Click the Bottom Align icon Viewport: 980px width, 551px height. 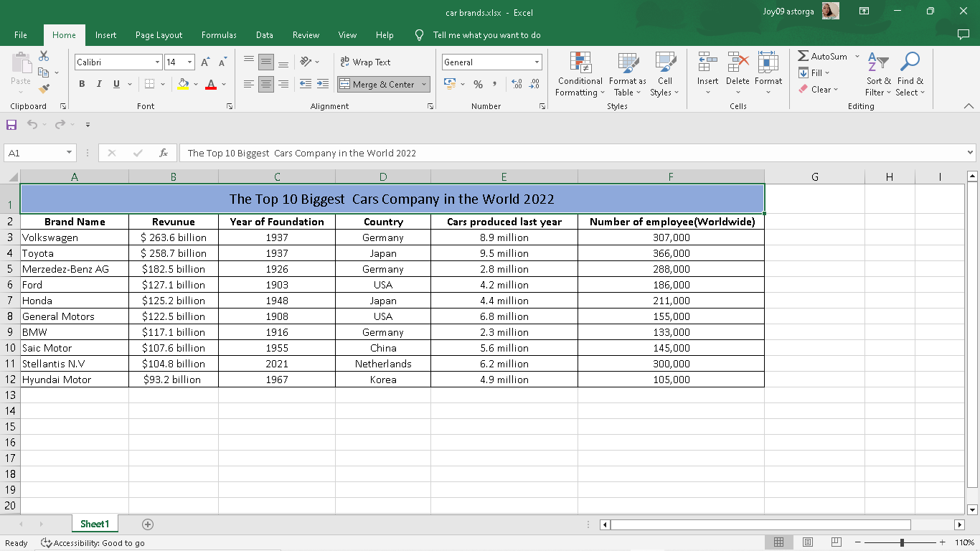coord(283,62)
